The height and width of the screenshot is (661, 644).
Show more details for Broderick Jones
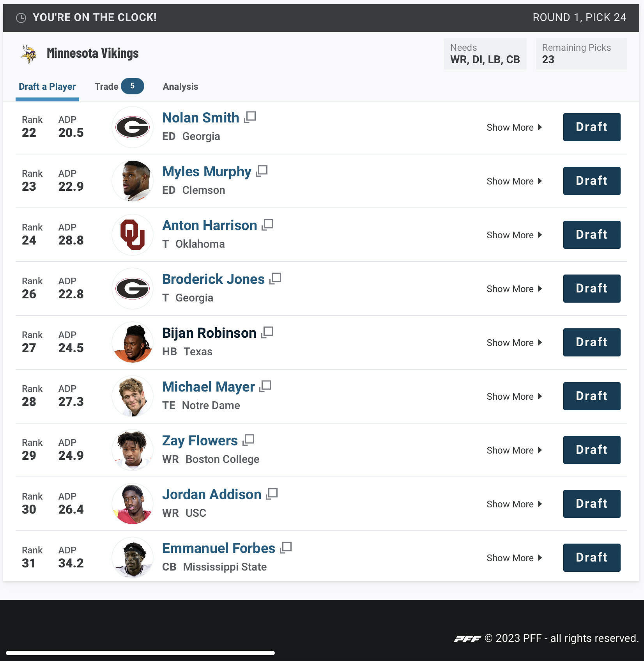514,289
